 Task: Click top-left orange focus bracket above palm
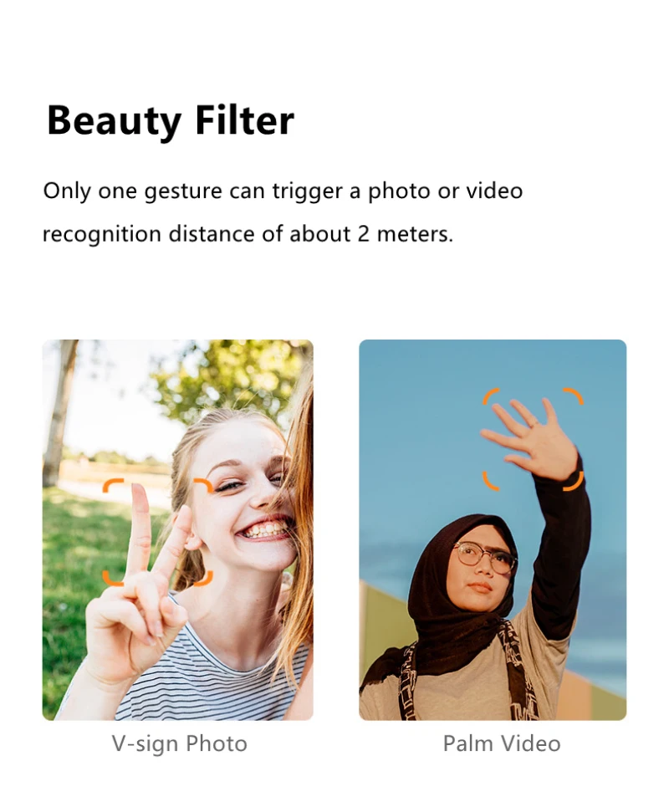coord(491,396)
